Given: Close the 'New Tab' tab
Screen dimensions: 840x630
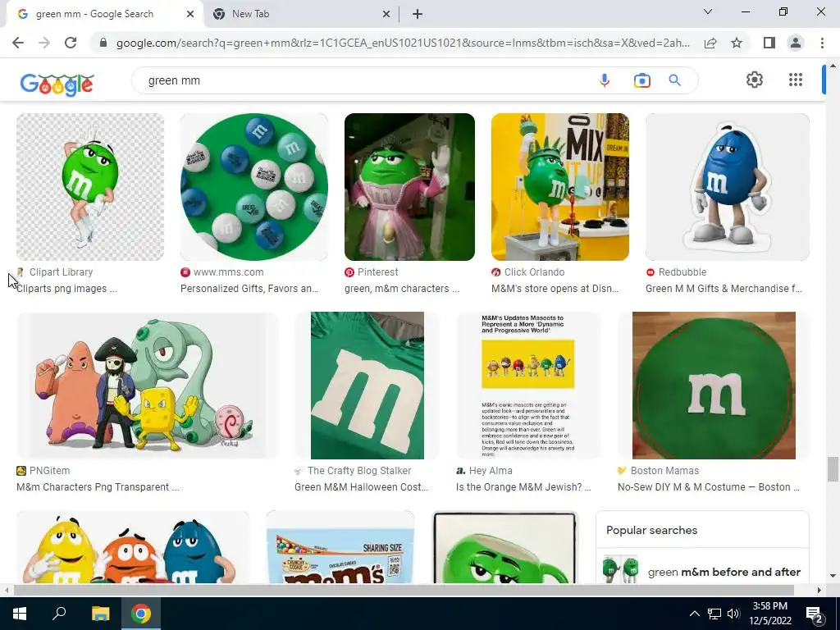Looking at the screenshot, I should pos(386,14).
